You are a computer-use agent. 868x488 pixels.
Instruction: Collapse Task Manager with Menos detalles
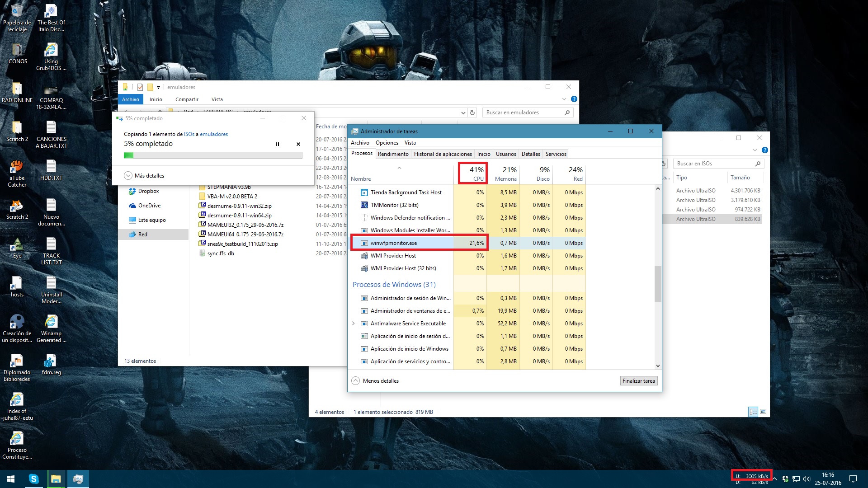(375, 381)
